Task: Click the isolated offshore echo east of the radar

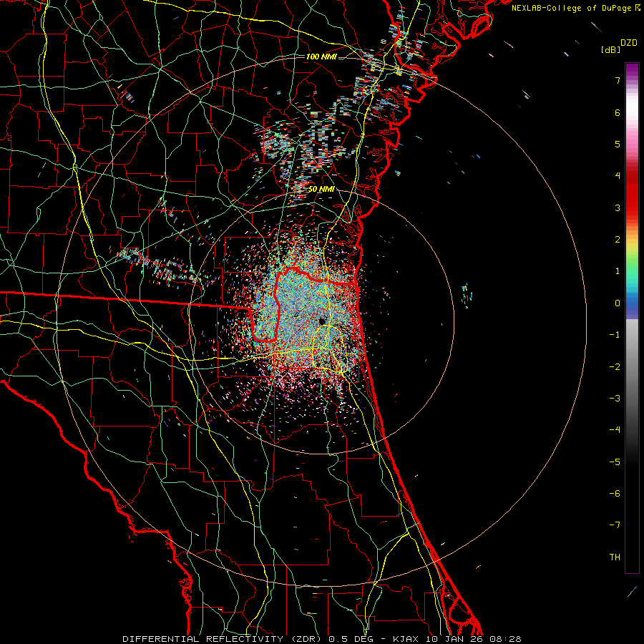Action: point(467,295)
